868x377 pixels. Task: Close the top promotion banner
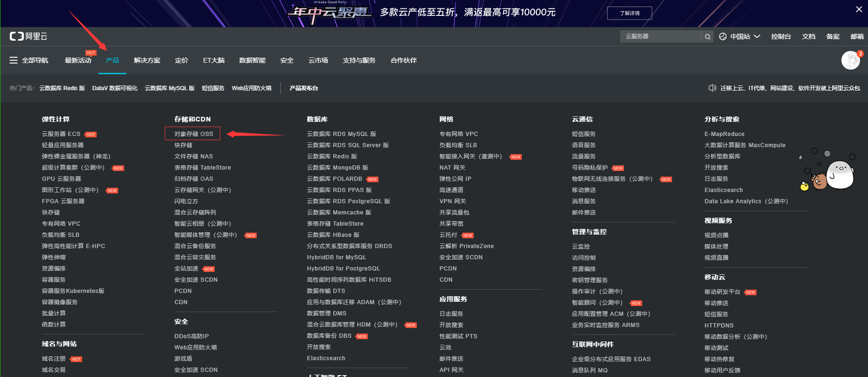pos(859,9)
